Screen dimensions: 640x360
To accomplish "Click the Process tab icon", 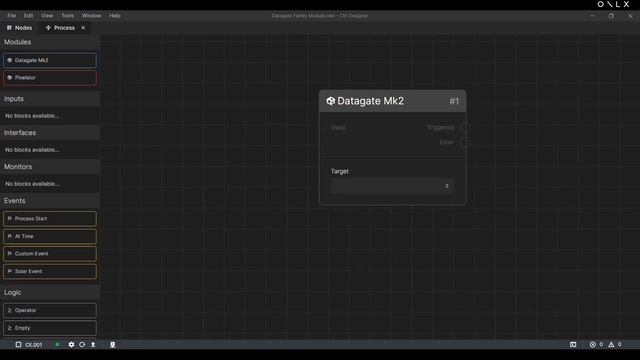I will pyautogui.click(x=48, y=28).
